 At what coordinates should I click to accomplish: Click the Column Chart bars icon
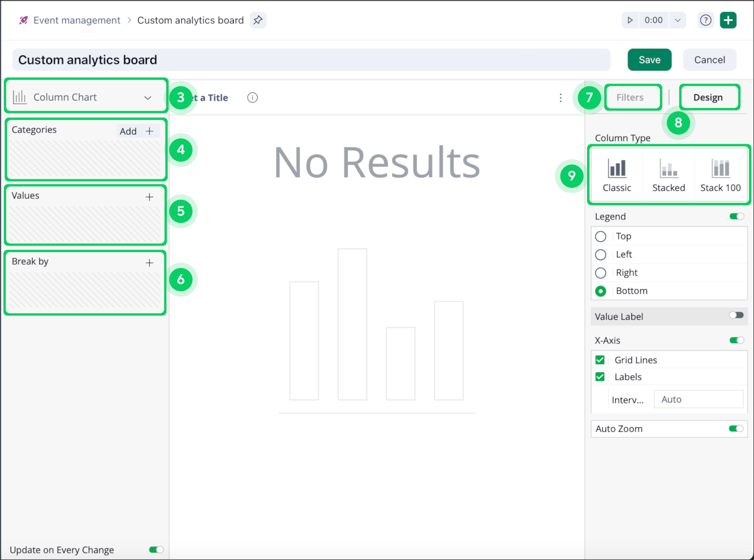(x=20, y=97)
